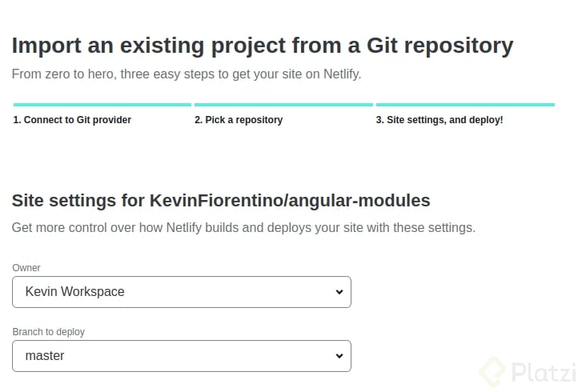Click the Platzi diamond logo watermark
This screenshot has width=582, height=392.
tap(492, 371)
